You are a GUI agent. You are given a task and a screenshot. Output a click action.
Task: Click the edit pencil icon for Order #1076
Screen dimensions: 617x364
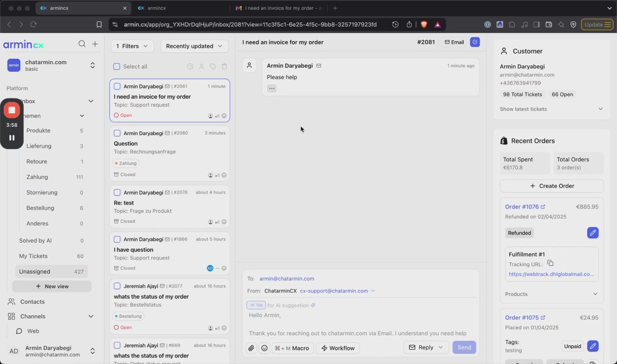593,233
